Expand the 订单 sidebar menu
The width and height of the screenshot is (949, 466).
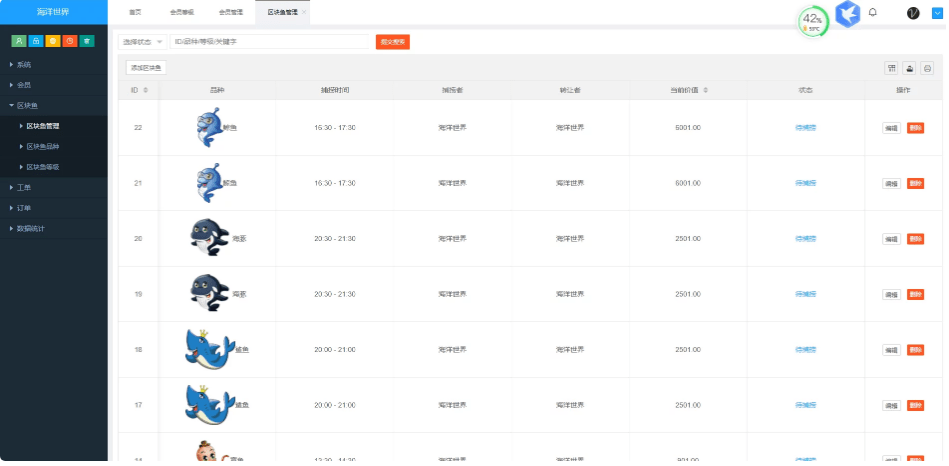pos(54,208)
